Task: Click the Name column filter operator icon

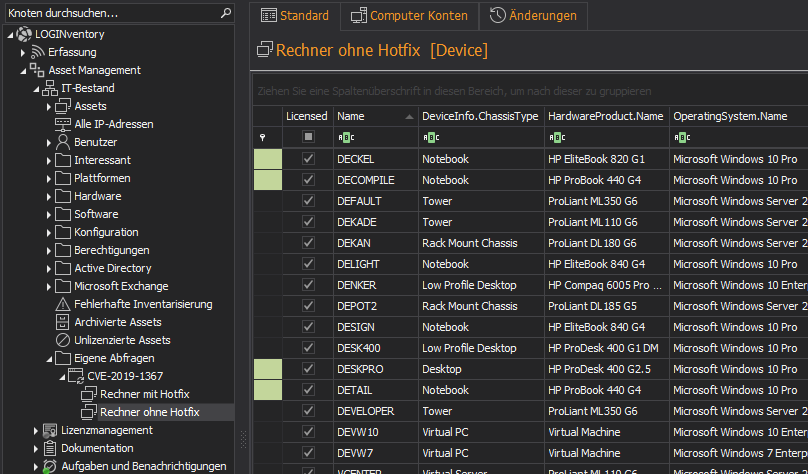Action: [346, 138]
